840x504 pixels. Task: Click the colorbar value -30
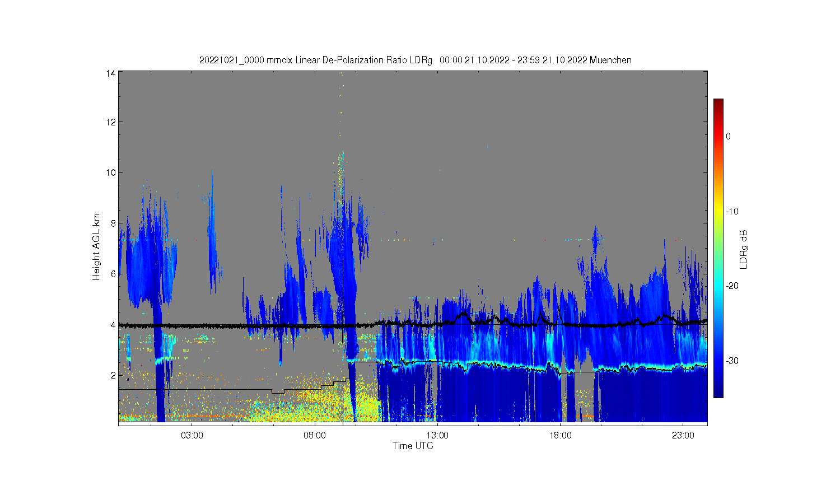732,361
